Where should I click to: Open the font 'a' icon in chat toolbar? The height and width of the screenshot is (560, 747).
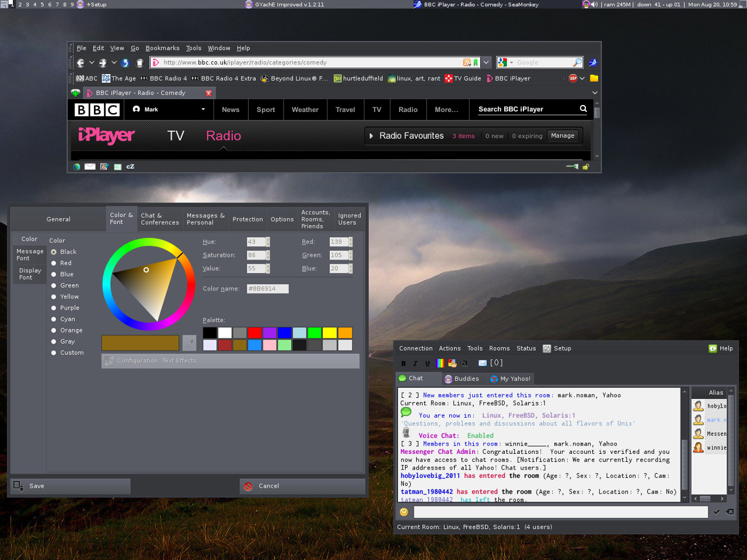tap(465, 363)
